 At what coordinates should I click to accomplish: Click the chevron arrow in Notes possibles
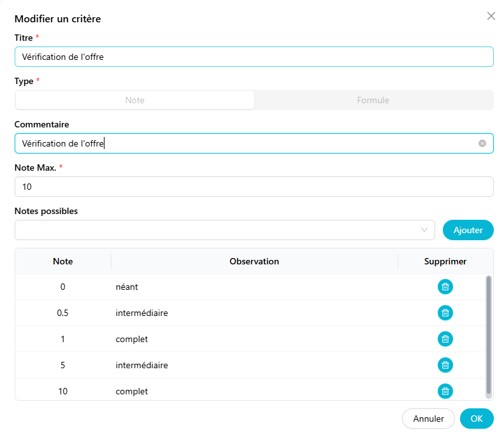(424, 230)
